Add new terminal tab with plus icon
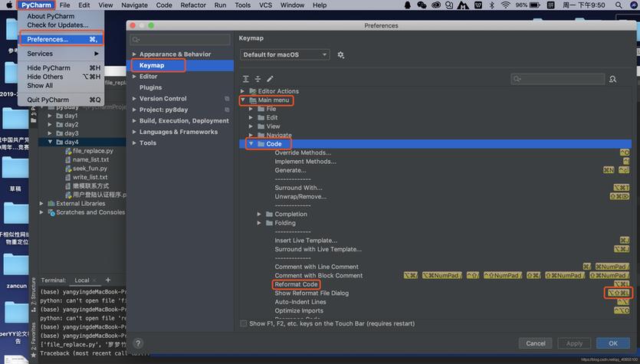 [x=108, y=280]
